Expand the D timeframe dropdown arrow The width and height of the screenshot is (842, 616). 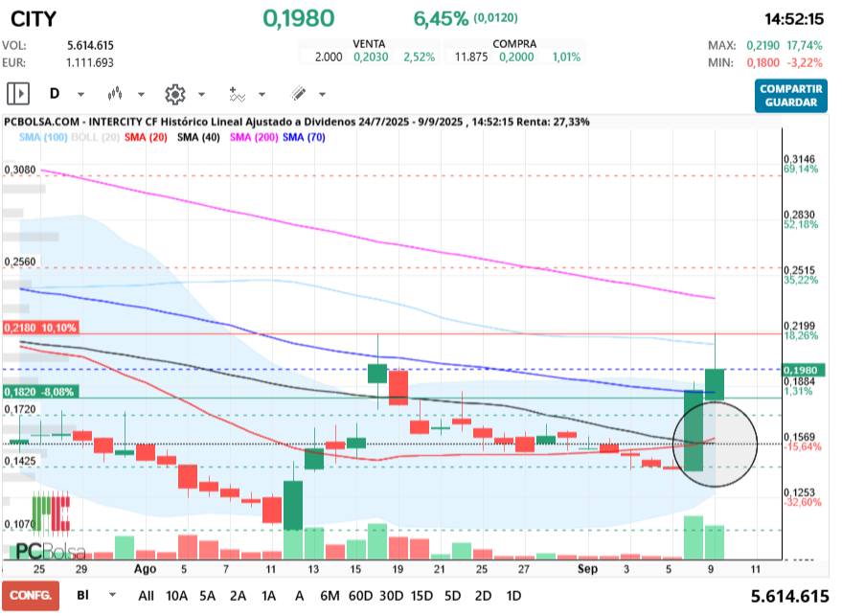[80, 95]
